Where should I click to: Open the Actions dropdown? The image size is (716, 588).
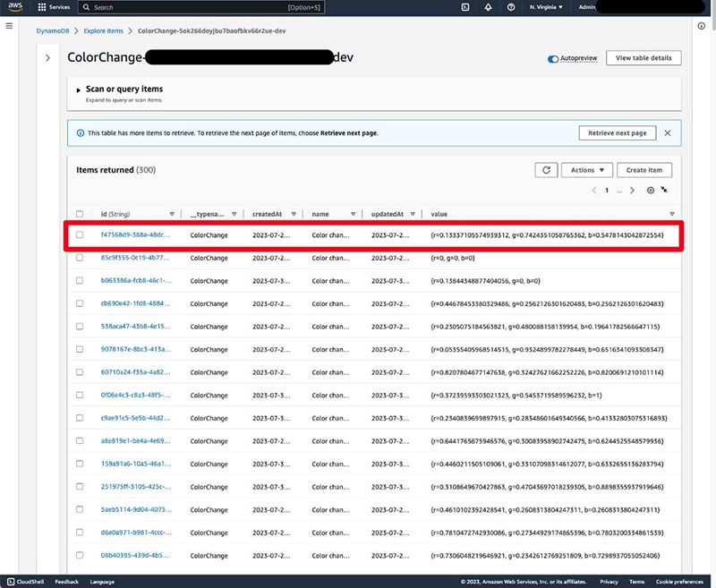pyautogui.click(x=589, y=170)
